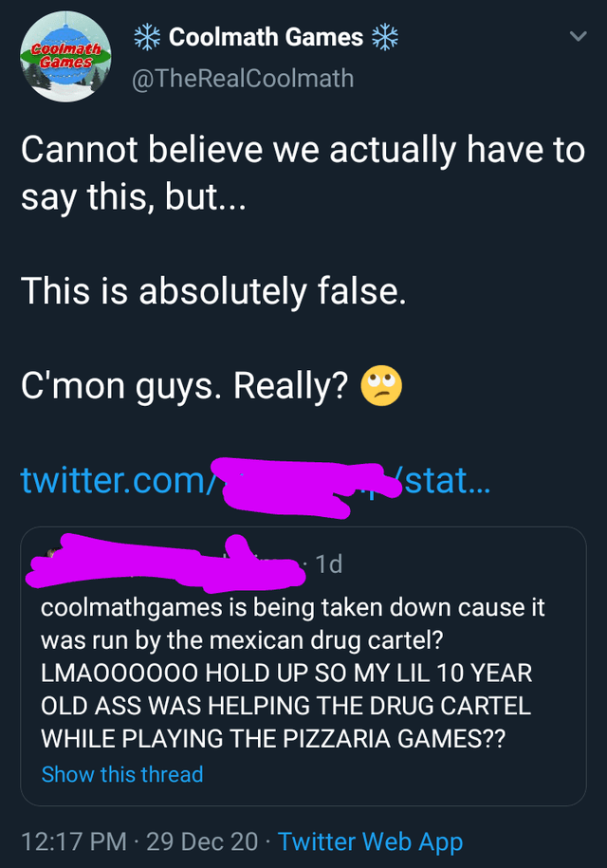
Task: Open the "Coolmath Games" display name
Action: point(266,37)
